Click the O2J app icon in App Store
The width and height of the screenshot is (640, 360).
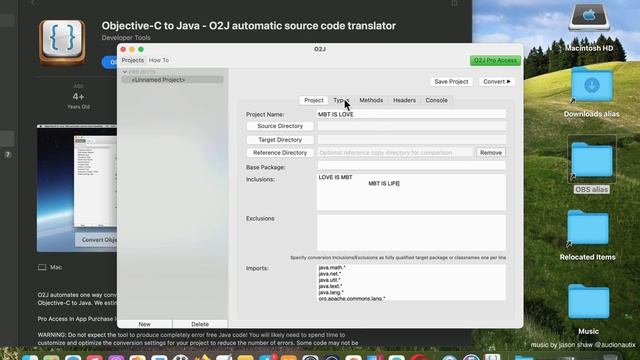pyautogui.click(x=62, y=42)
